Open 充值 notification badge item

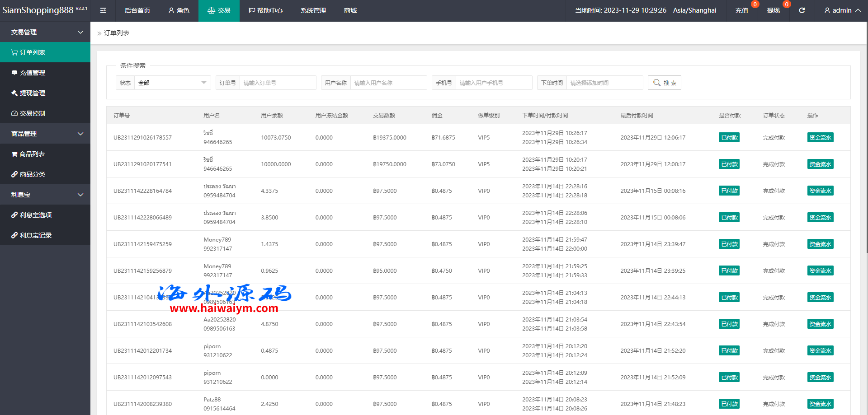(x=741, y=10)
